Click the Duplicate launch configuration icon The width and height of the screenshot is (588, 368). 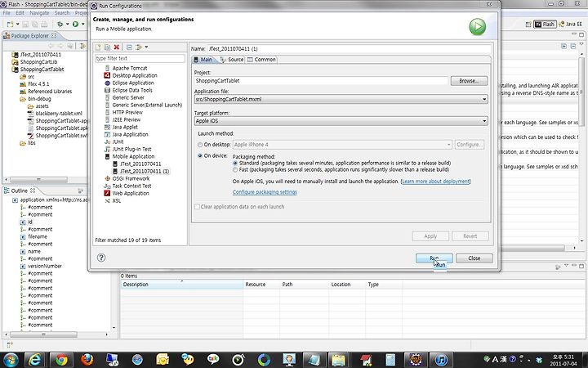point(107,47)
